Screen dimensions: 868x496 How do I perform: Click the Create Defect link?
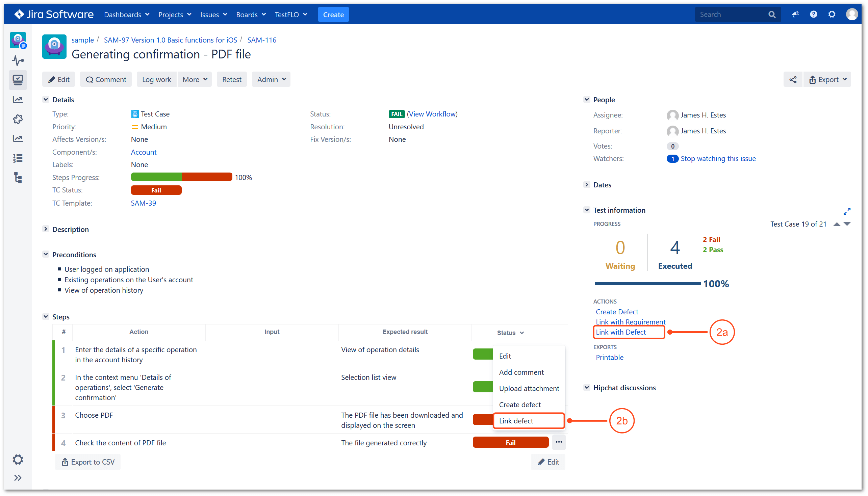617,312
